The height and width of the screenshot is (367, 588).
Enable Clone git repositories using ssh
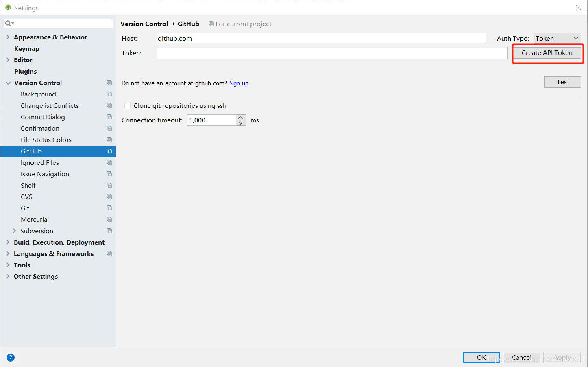[127, 106]
